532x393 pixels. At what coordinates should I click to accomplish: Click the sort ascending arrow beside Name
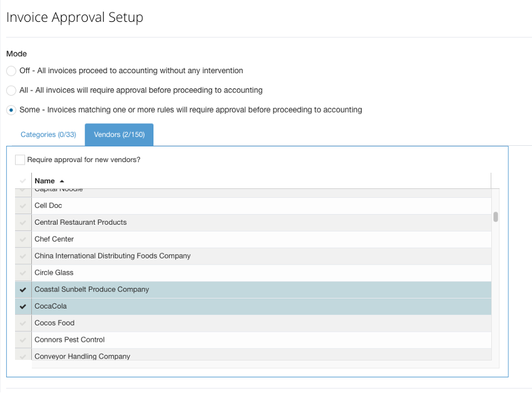pos(62,181)
